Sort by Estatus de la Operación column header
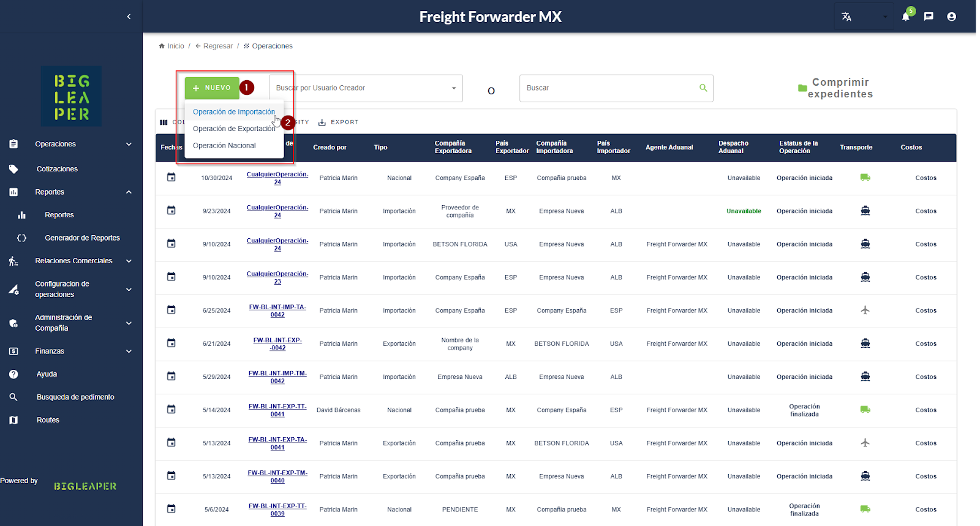This screenshot has height=526, width=980. pyautogui.click(x=798, y=147)
